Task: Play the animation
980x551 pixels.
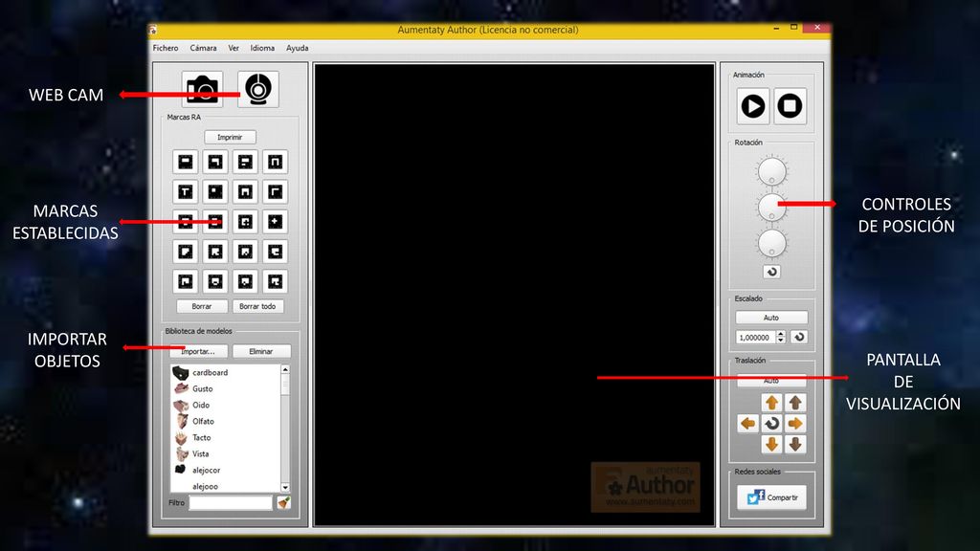Action: [753, 106]
